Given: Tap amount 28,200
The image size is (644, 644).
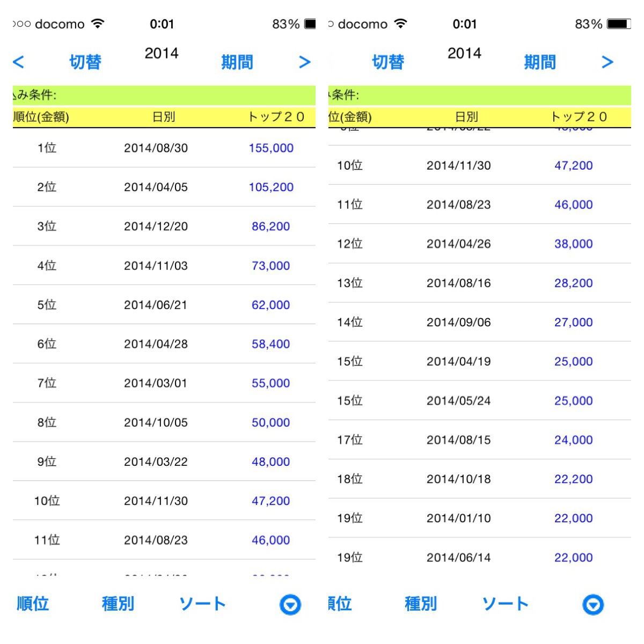Looking at the screenshot, I should [574, 283].
